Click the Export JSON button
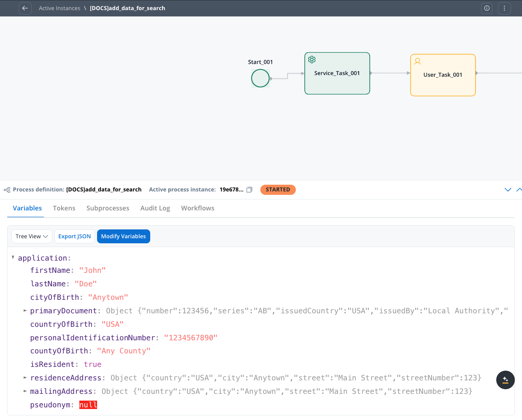 (x=74, y=236)
